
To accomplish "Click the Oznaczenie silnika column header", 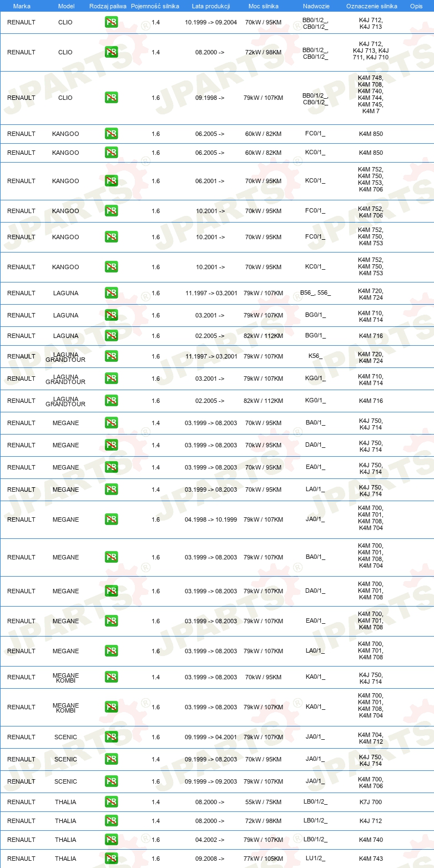I will coord(371,6).
